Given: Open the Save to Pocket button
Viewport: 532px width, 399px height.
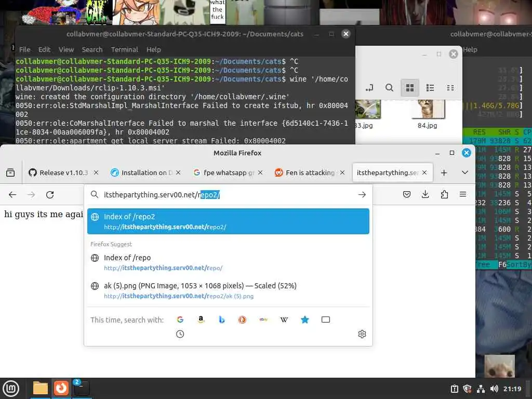Looking at the screenshot, I should point(407,194).
